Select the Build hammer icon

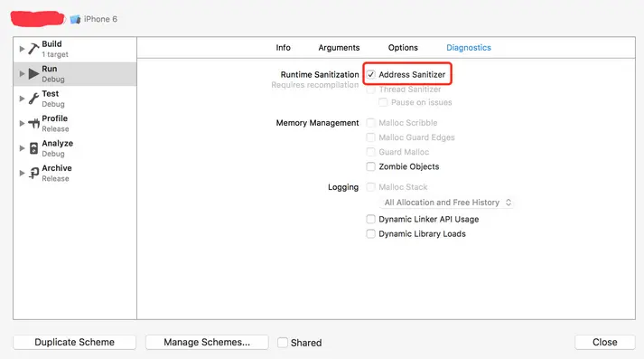click(33, 49)
